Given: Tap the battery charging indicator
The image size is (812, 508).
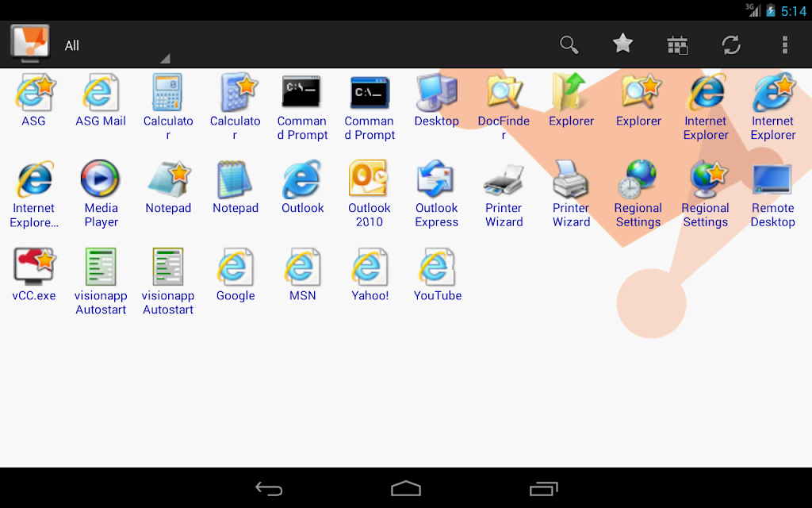Looking at the screenshot, I should pyautogui.click(x=771, y=10).
